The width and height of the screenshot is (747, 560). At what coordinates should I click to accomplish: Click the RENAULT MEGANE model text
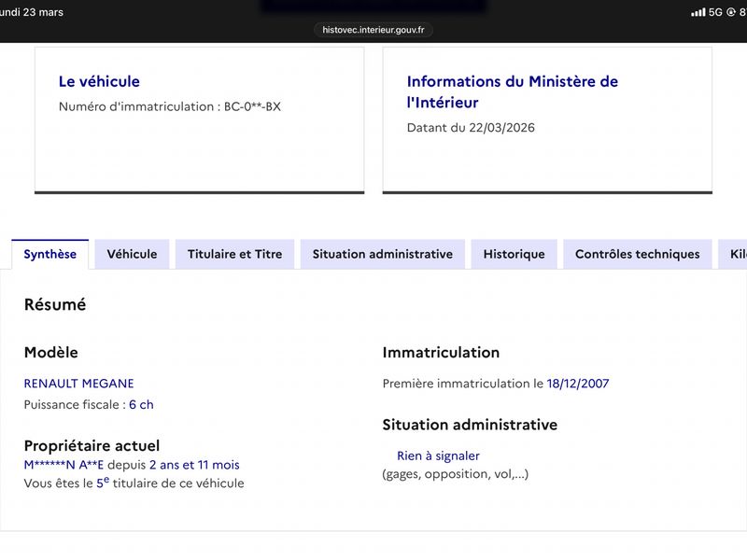(x=79, y=384)
